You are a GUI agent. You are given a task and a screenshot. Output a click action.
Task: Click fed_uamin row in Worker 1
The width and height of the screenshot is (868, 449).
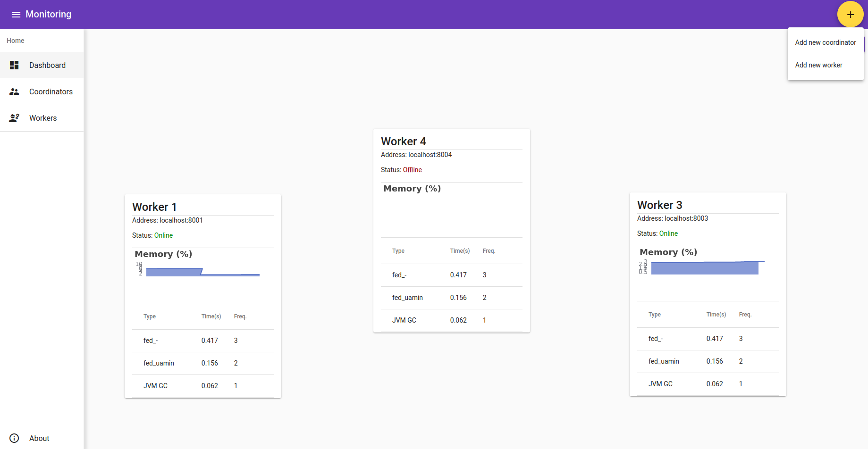[203, 363]
